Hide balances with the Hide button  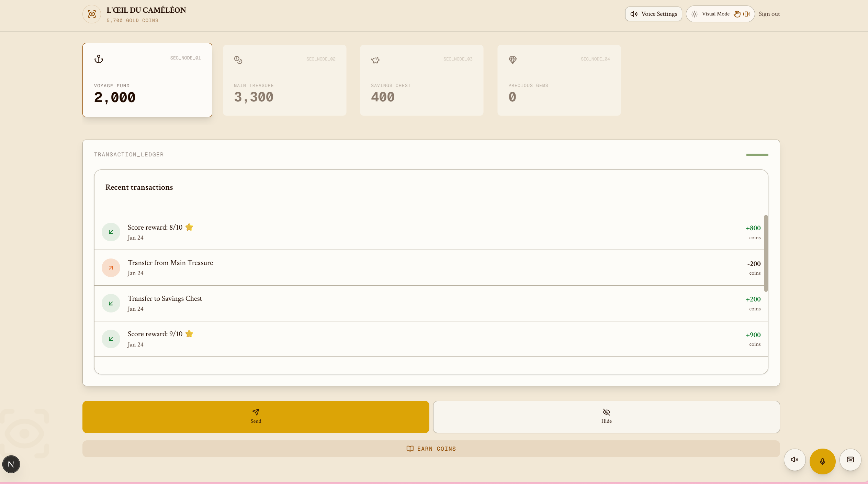pos(606,417)
